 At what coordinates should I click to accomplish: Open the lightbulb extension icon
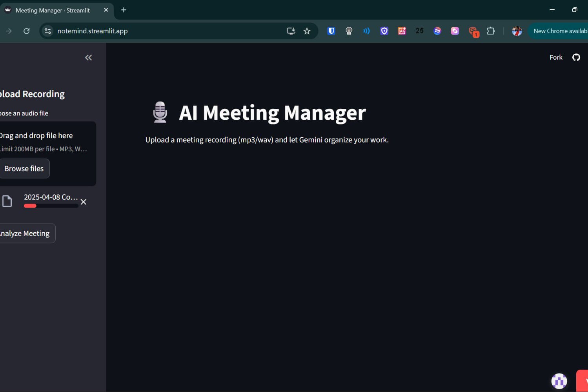[x=349, y=31]
